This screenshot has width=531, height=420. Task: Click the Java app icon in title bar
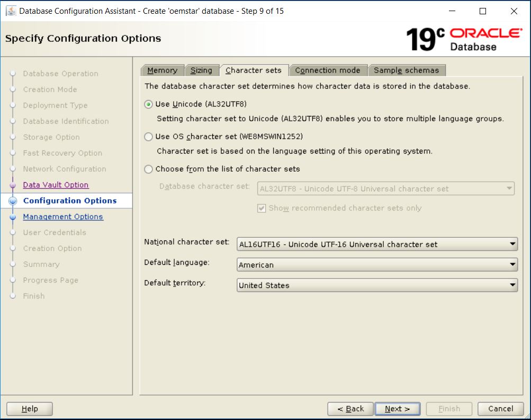tap(11, 11)
